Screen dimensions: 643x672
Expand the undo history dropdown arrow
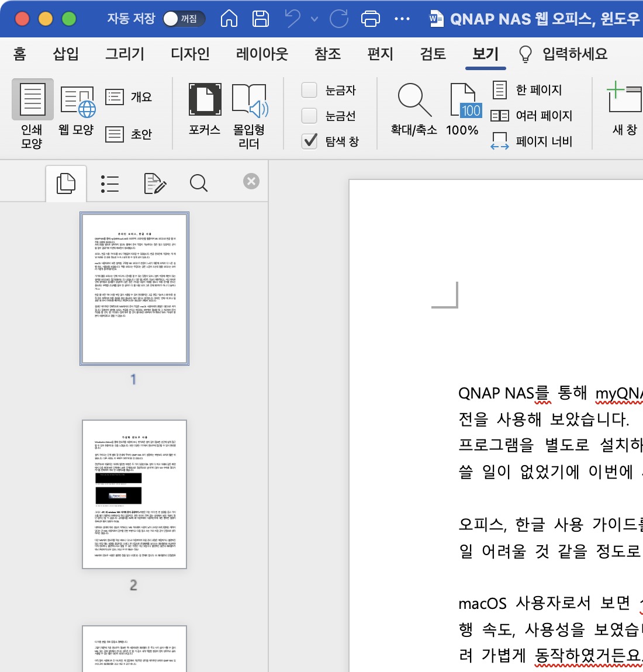pyautogui.click(x=314, y=19)
